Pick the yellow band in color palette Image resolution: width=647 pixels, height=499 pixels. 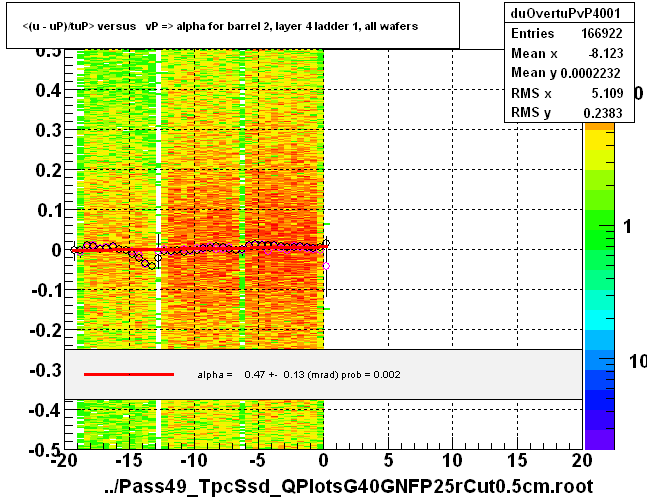click(x=599, y=140)
